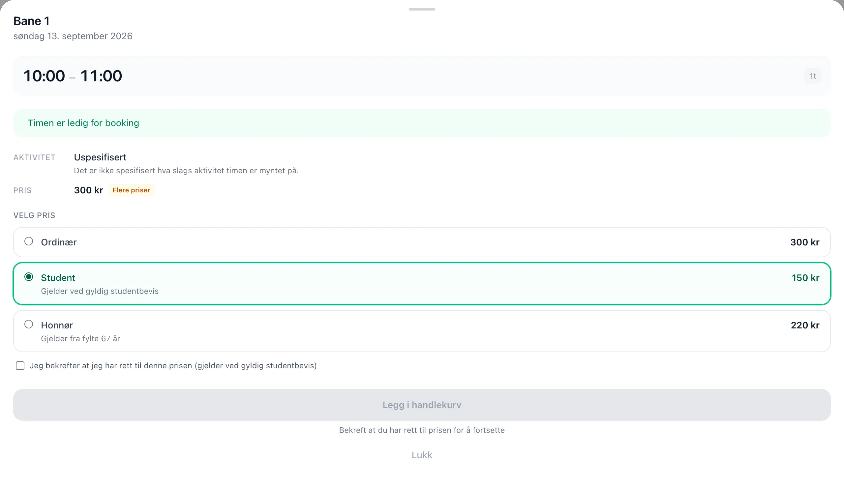The height and width of the screenshot is (504, 844).
Task: Click 'Bekreft at du har rett til prisen' hint
Action: [x=422, y=430]
